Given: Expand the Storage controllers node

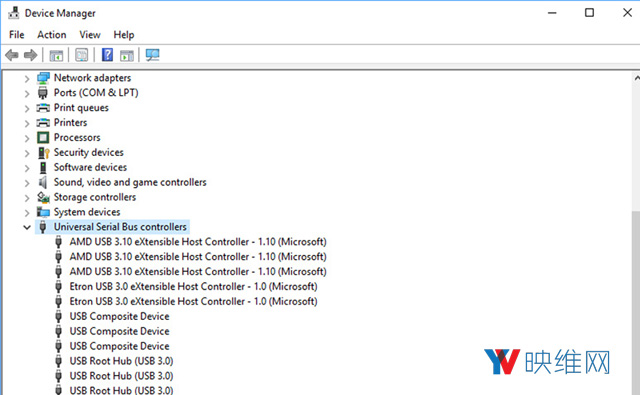Looking at the screenshot, I should coord(27,198).
